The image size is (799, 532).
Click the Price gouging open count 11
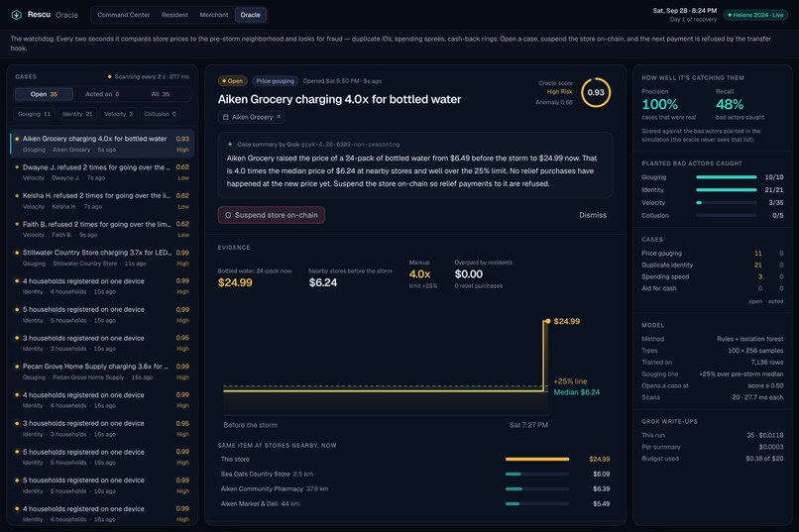[758, 253]
